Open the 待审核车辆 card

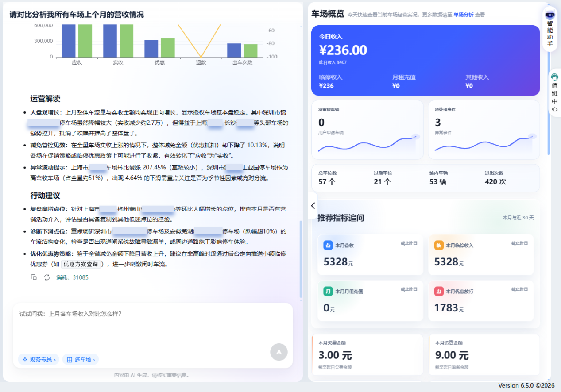tap(368, 130)
